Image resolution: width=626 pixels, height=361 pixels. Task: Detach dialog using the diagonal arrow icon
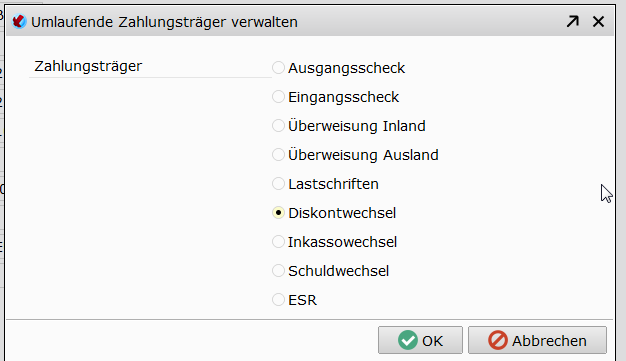(x=573, y=22)
